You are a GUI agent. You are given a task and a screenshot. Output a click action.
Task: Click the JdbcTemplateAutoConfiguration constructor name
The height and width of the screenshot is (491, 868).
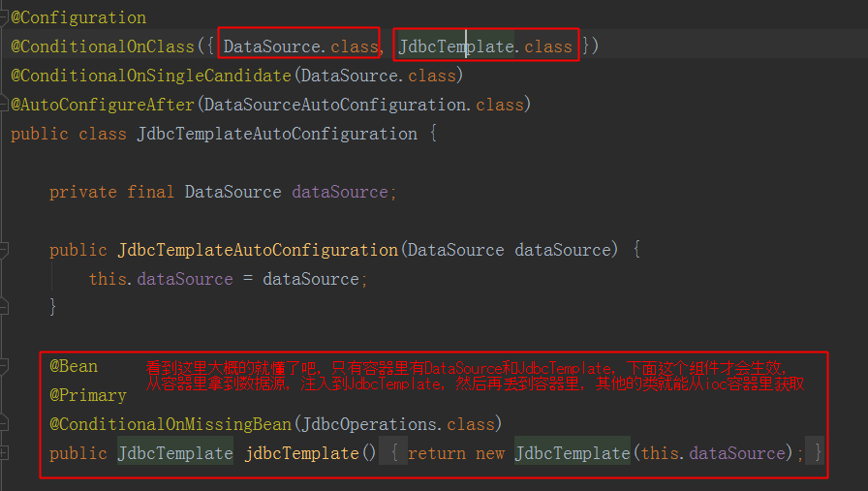(x=258, y=250)
